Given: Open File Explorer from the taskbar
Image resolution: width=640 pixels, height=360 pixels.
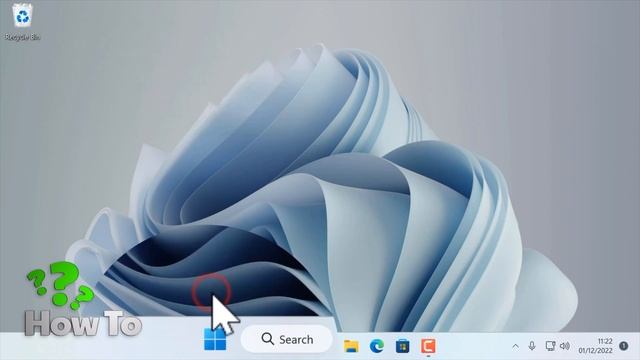Looking at the screenshot, I should point(351,346).
